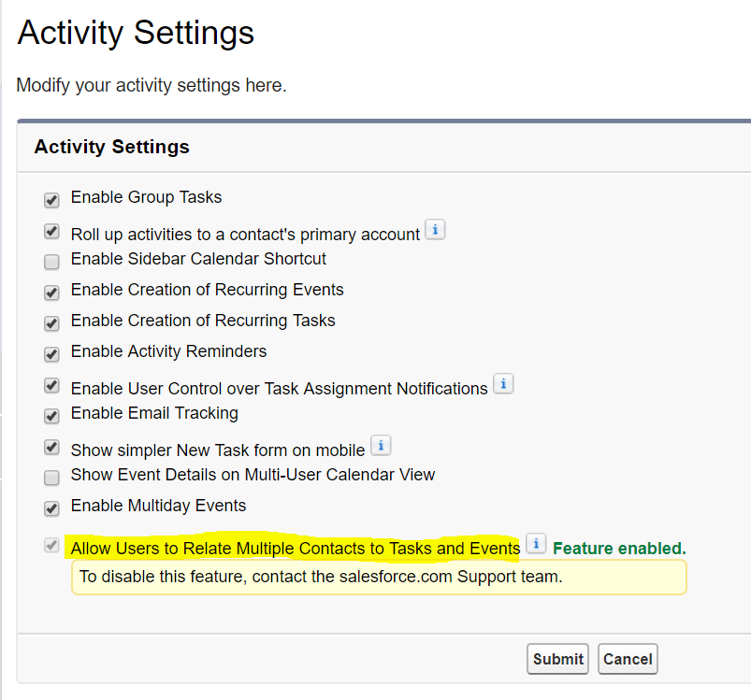This screenshot has width=751, height=700.
Task: Click the Enable Multiday Events label text
Action: (158, 506)
